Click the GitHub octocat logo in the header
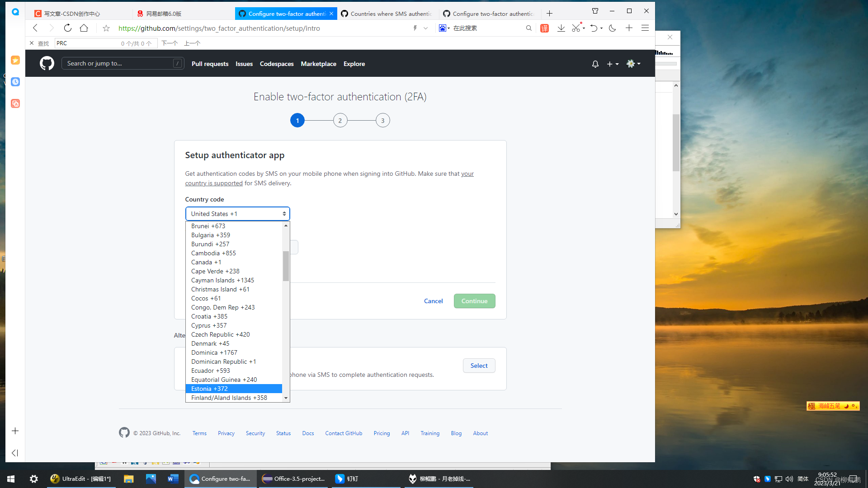This screenshot has width=868, height=488. coord(47,63)
